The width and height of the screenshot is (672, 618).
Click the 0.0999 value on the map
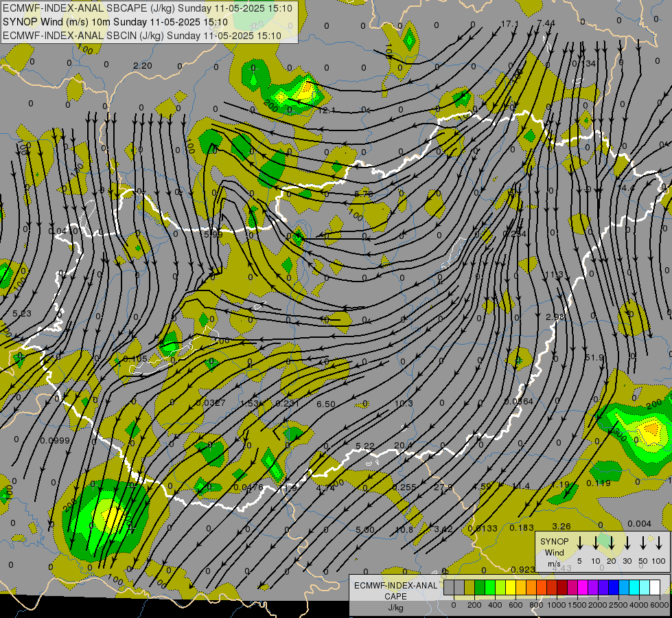55,440
